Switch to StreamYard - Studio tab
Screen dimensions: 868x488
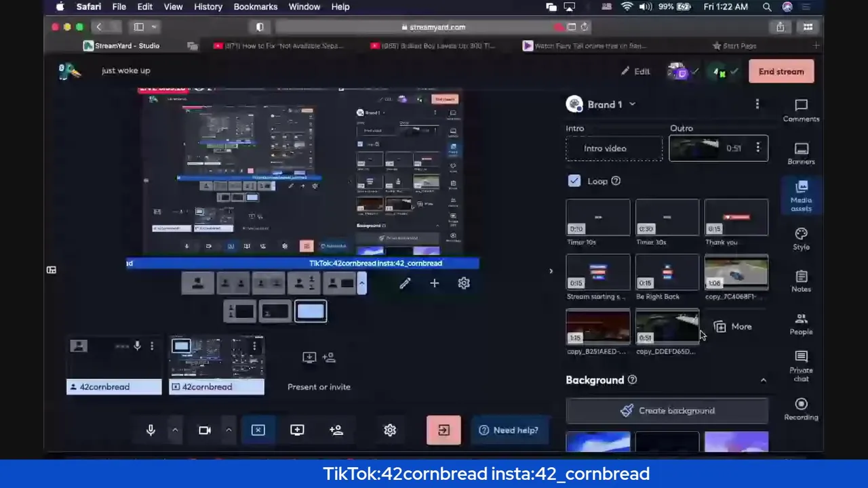pos(122,46)
